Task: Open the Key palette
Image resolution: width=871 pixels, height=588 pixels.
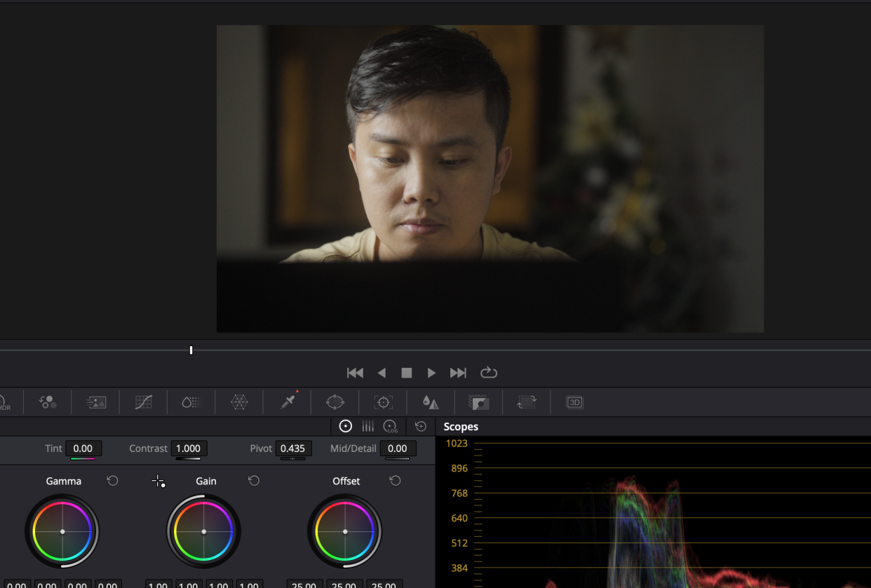Action: click(x=479, y=402)
